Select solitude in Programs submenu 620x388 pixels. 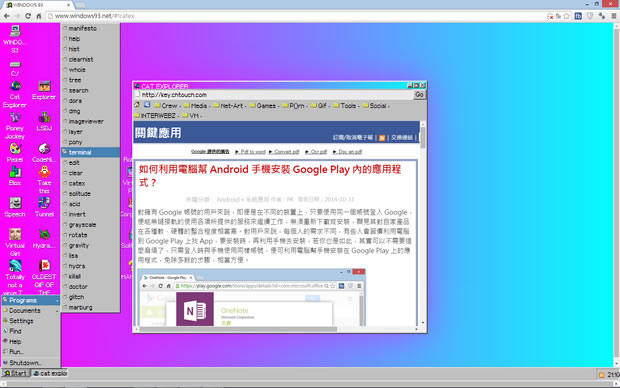pyautogui.click(x=91, y=194)
